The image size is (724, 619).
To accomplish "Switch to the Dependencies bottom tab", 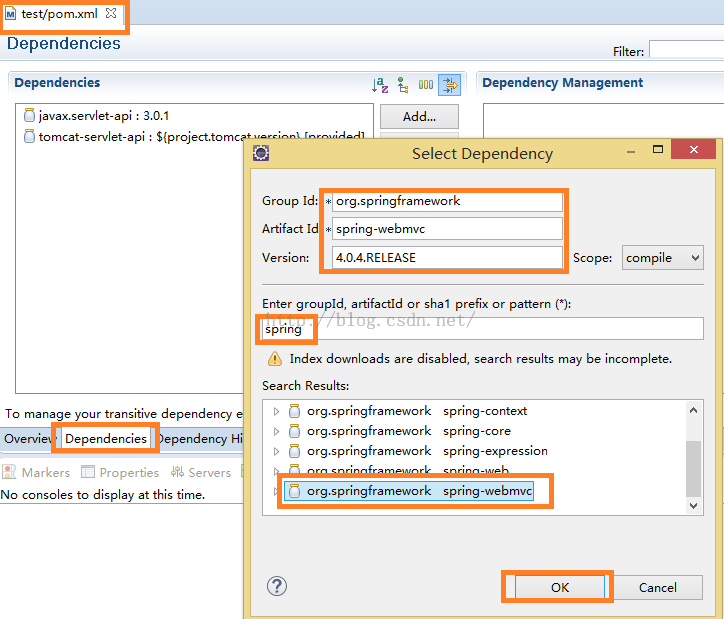I will click(106, 439).
